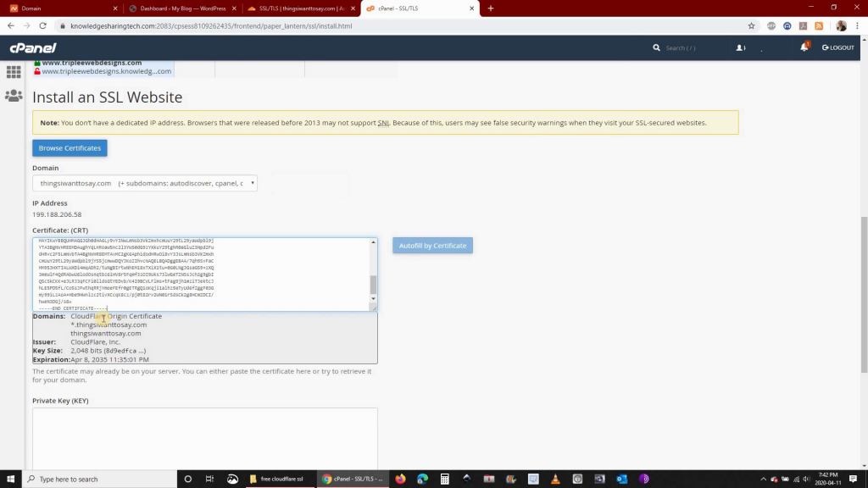Viewport: 868px width, 488px height.
Task: Open the Domain dropdown
Action: 145,183
